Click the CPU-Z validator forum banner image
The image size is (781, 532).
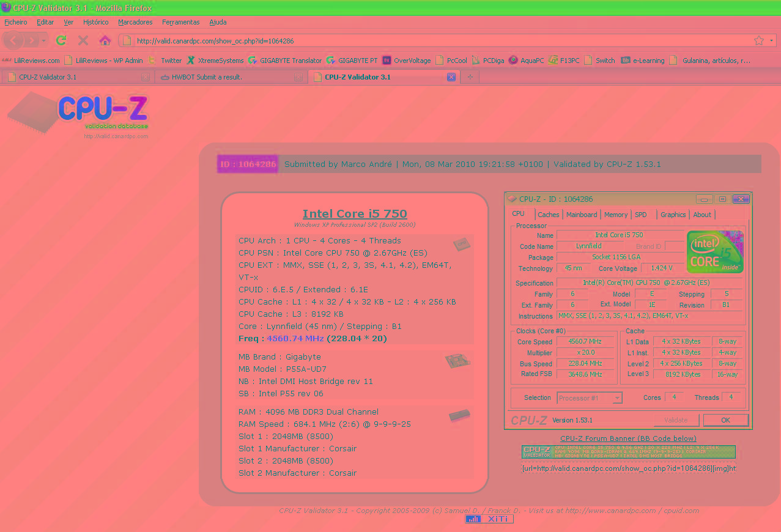(629, 452)
